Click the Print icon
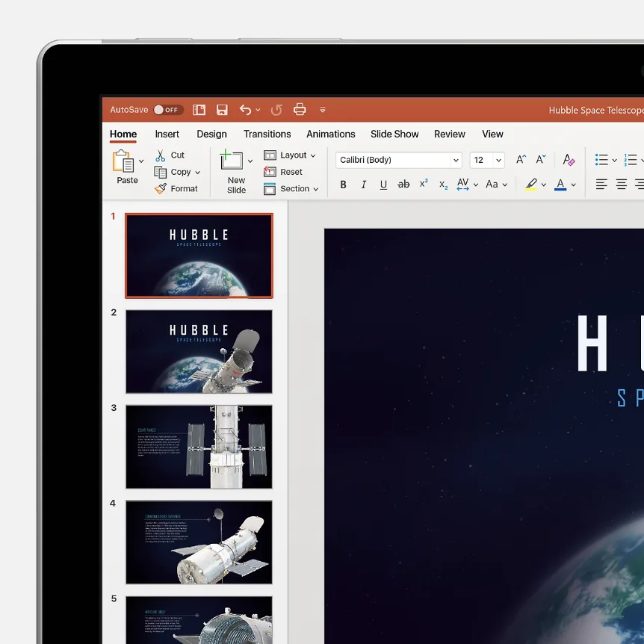 coord(300,110)
